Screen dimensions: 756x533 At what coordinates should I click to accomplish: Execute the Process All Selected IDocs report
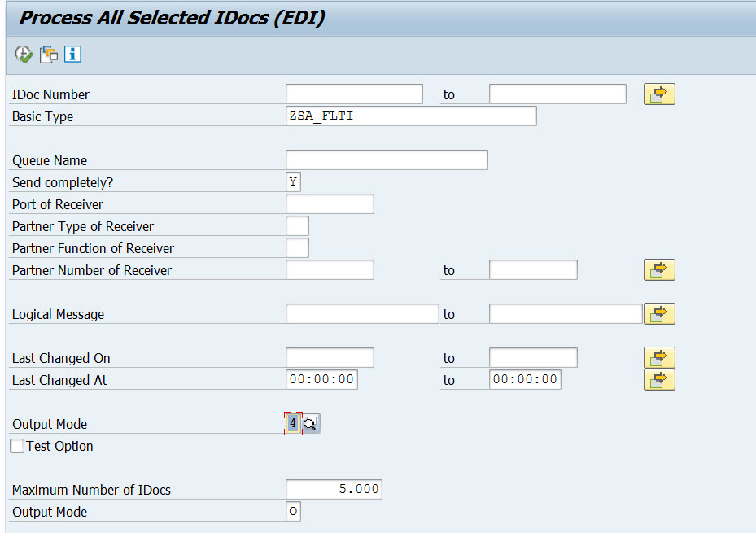[24, 54]
